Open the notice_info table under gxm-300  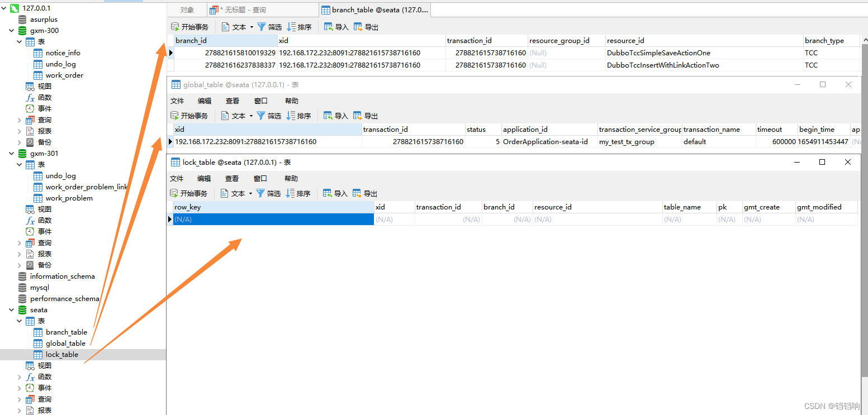tap(63, 53)
